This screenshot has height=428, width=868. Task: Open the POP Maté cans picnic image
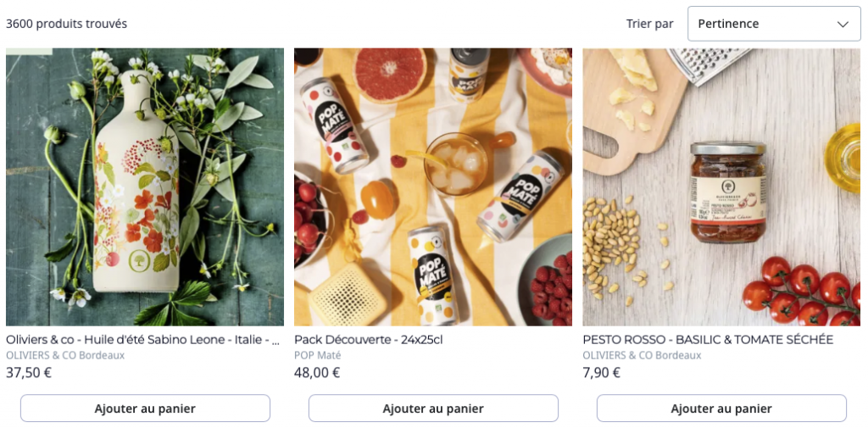pos(433,186)
